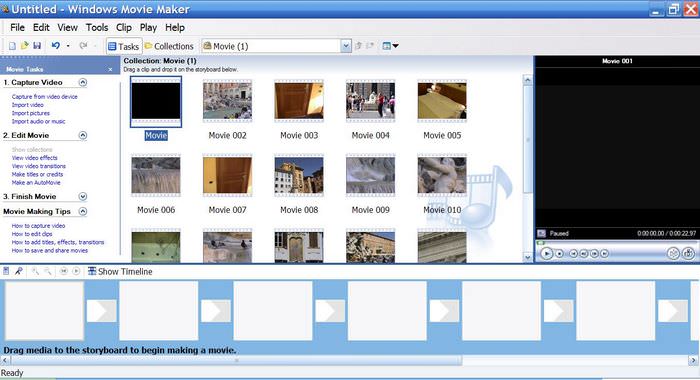Switch to Show Timeline view
Viewport: 700px width, 380px height.
[x=120, y=271]
